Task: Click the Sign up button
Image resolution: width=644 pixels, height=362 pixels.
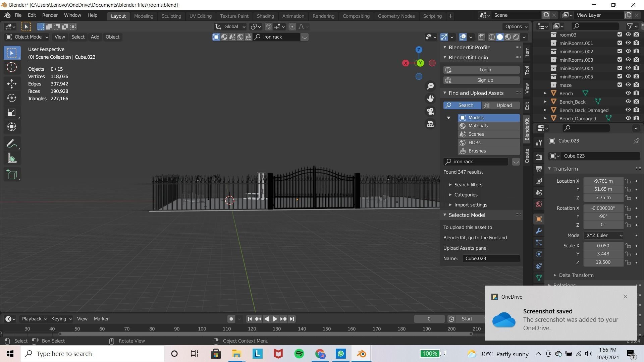Action: pos(481,80)
